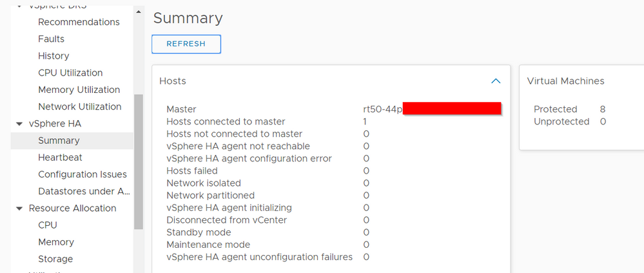The image size is (644, 273).
Task: Open the Heartbeat page
Action: (x=60, y=157)
